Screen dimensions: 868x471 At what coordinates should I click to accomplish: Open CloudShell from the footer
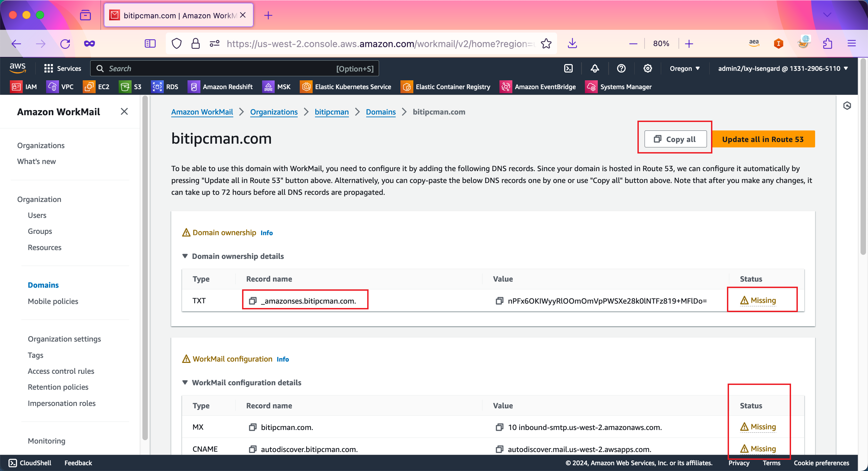pos(30,463)
